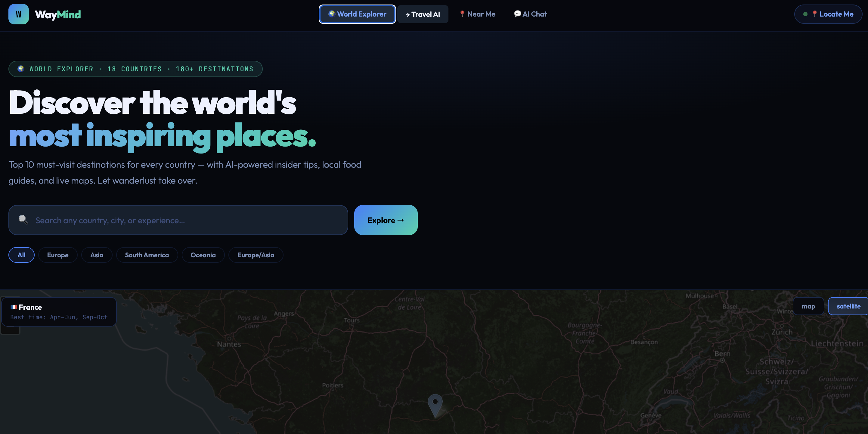Filter destinations by Asia
Image resolution: width=868 pixels, height=434 pixels.
(x=96, y=255)
